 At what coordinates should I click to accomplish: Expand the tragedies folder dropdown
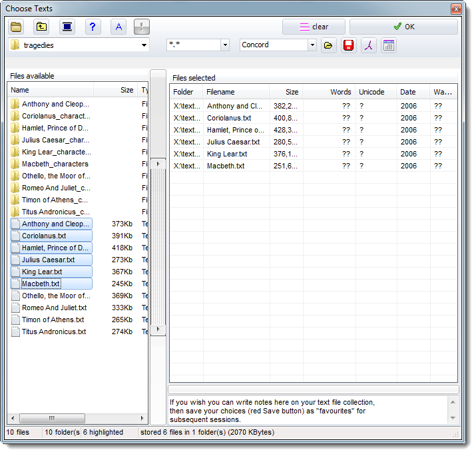[x=144, y=45]
